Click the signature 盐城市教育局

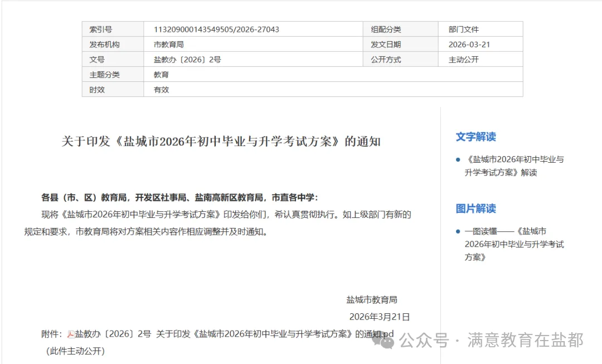click(x=372, y=299)
